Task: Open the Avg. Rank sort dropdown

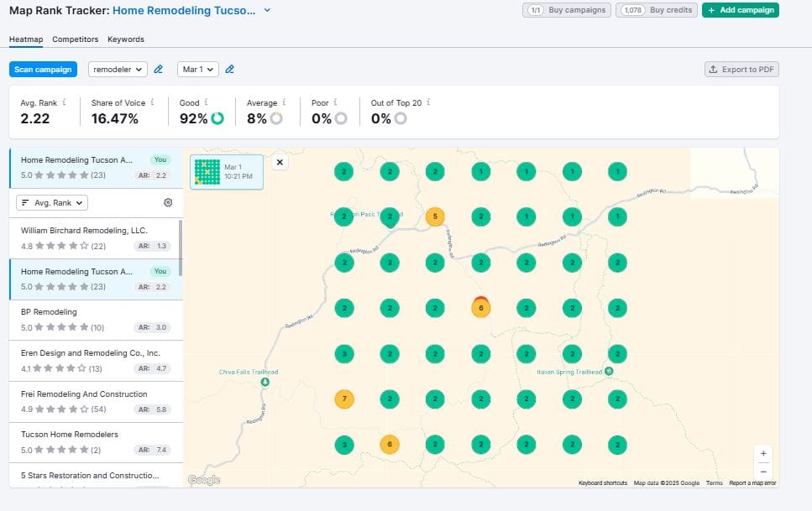Action: [52, 202]
